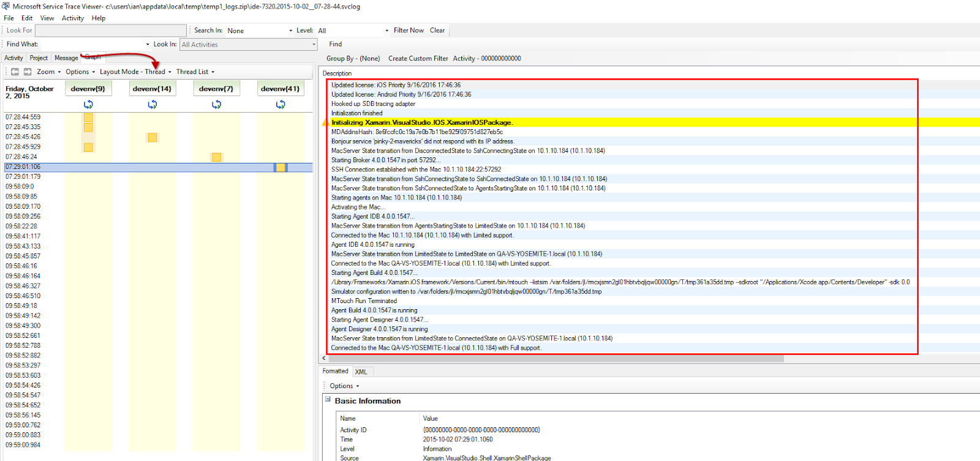The image size is (980, 461).
Task: Click the forward navigation arrow in Graph toolbar
Action: pyautogui.click(x=28, y=72)
